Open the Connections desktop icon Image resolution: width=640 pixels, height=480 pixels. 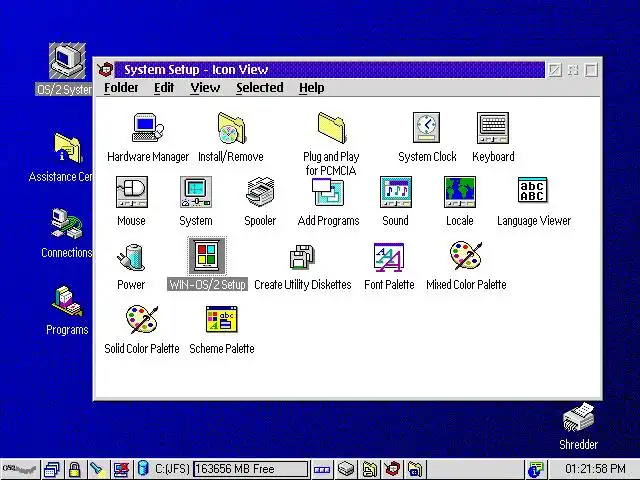tap(67, 223)
